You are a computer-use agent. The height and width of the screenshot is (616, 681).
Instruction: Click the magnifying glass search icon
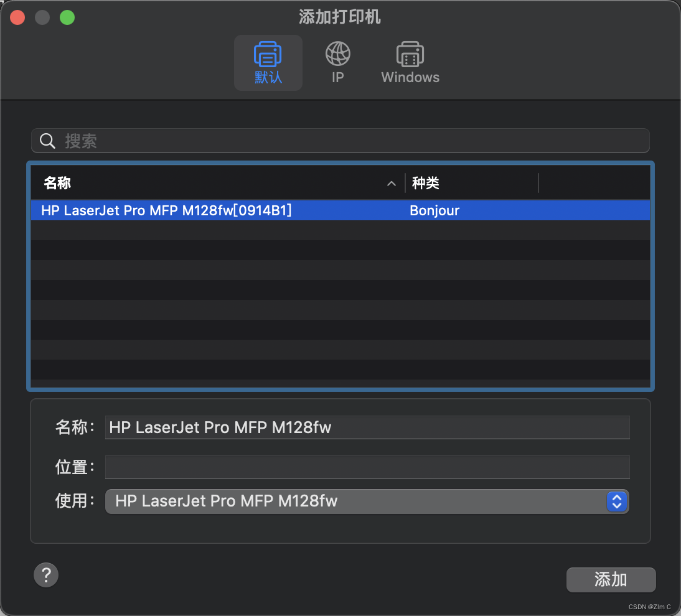(47, 141)
